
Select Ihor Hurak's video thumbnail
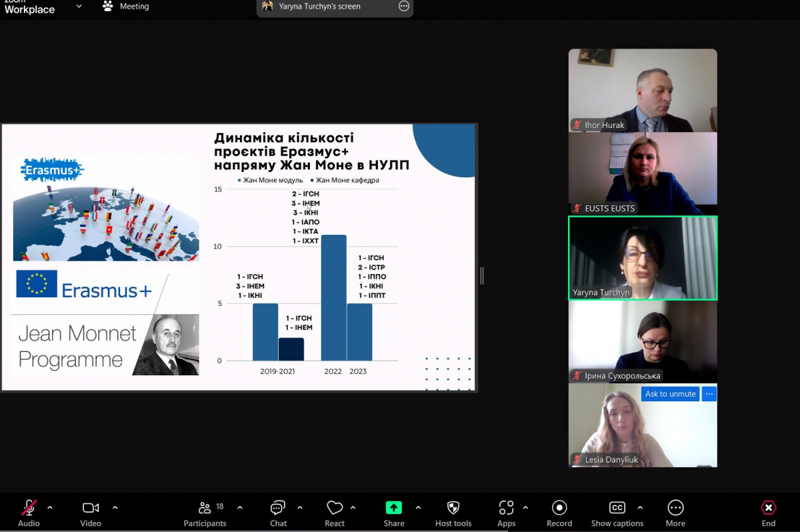(x=643, y=90)
